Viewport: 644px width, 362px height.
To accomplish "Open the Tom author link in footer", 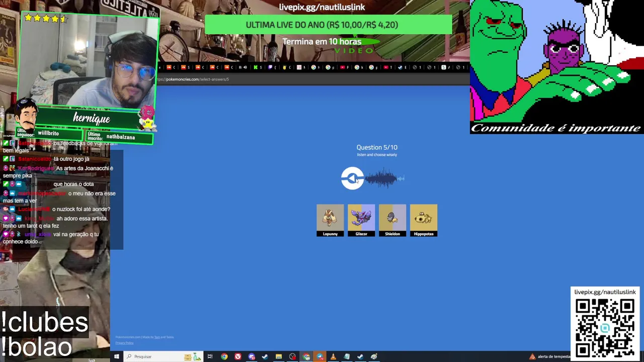I will pyautogui.click(x=157, y=337).
